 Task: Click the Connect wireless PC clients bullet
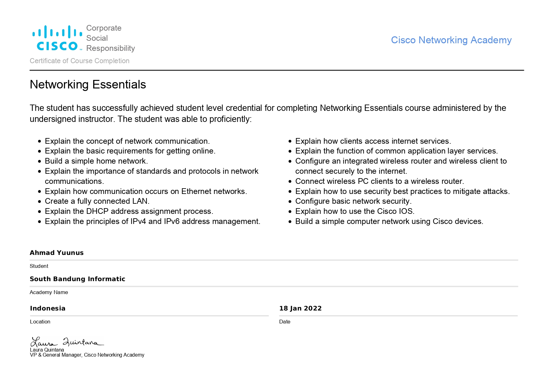(379, 181)
